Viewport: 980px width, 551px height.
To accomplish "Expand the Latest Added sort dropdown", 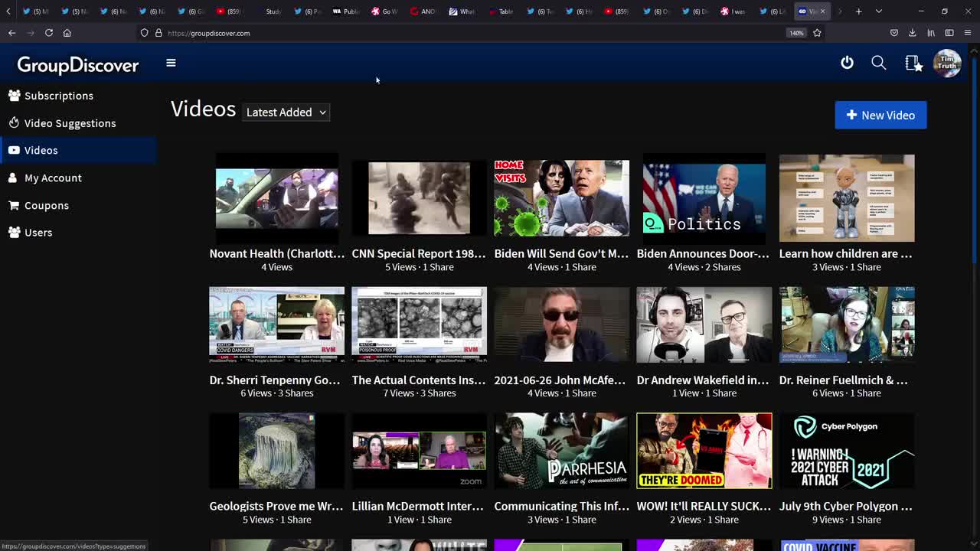I will tap(286, 112).
